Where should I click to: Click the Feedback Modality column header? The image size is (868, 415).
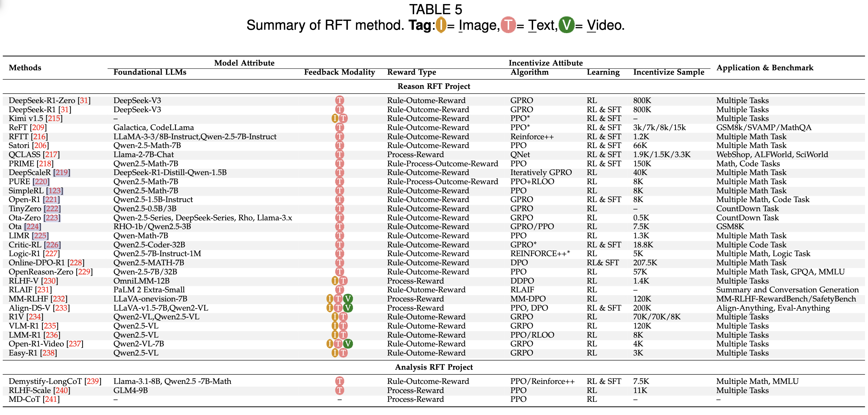pos(339,72)
